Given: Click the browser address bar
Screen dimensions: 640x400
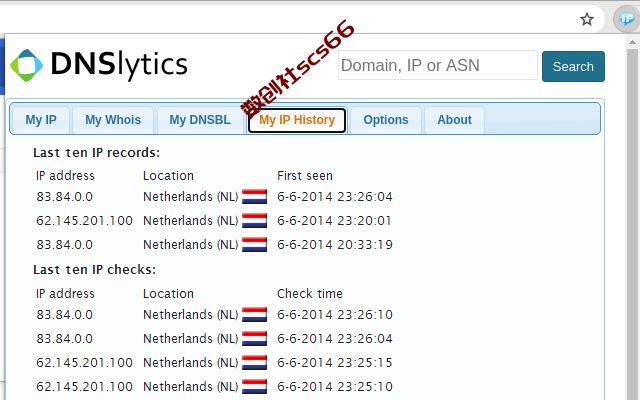Looking at the screenshot, I should click(280, 19).
